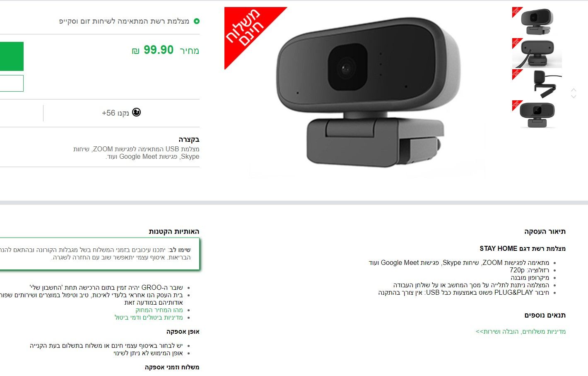Select the second thumbnail showing webcam cable

(x=537, y=53)
